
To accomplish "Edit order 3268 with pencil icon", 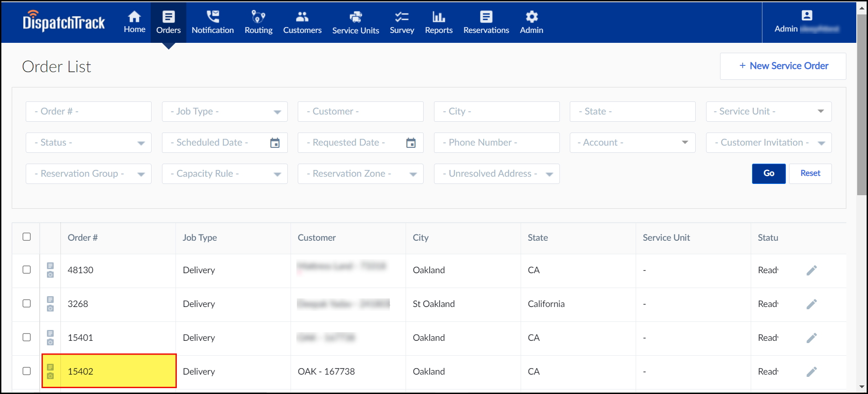I will click(x=812, y=304).
